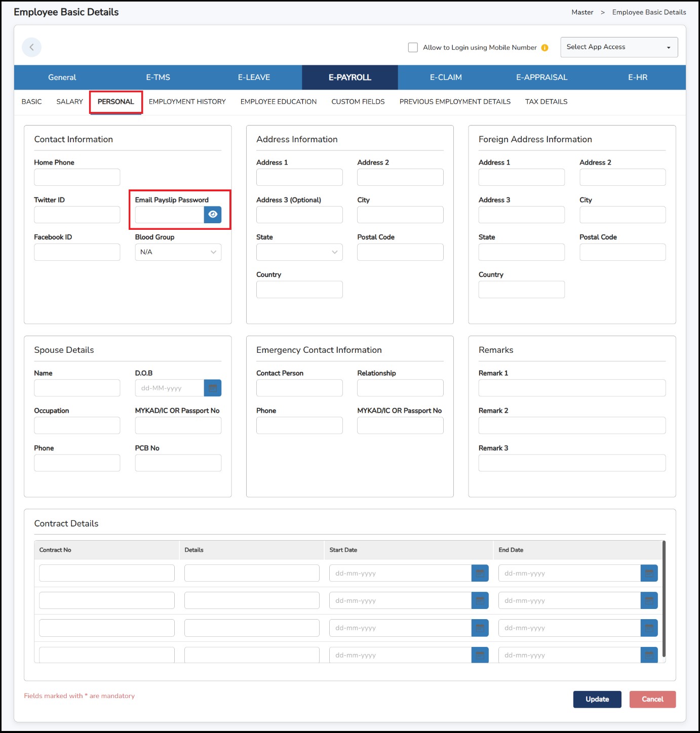The image size is (700, 733).
Task: Click the mobile login info icon
Action: (x=545, y=48)
